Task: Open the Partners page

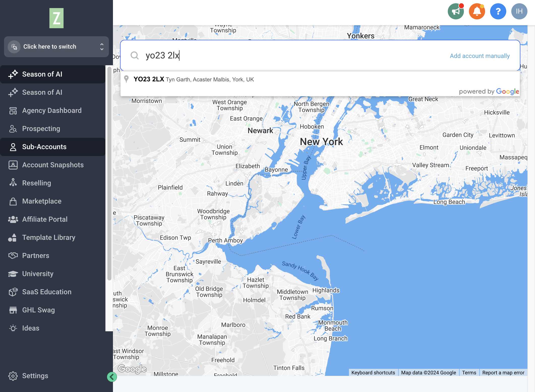Action: (x=53, y=256)
